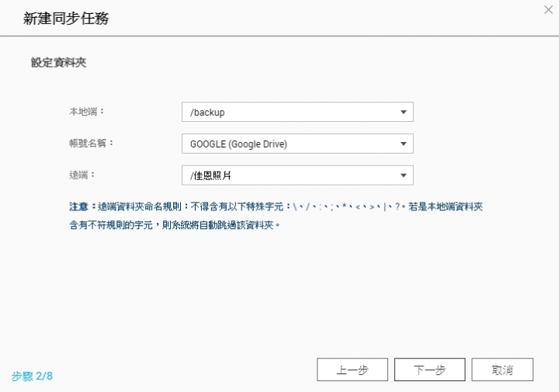Close the 新建同步任務 dialog with X
Viewport: 559px width, 392px height.
click(548, 9)
